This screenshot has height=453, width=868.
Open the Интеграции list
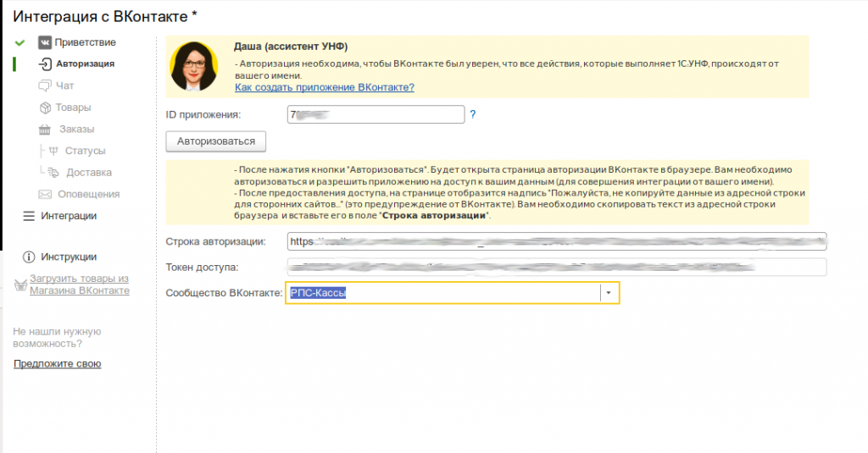point(69,216)
